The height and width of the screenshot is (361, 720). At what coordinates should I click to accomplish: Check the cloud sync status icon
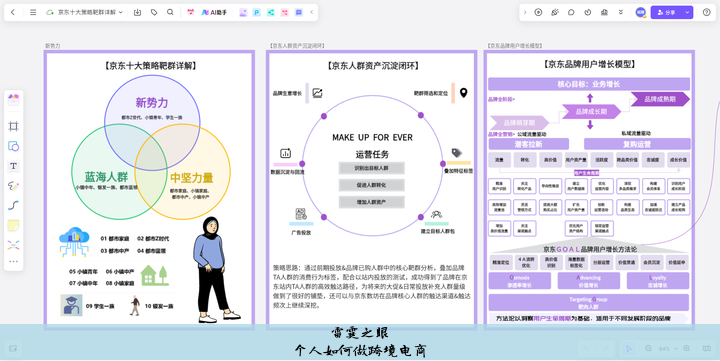click(50, 12)
